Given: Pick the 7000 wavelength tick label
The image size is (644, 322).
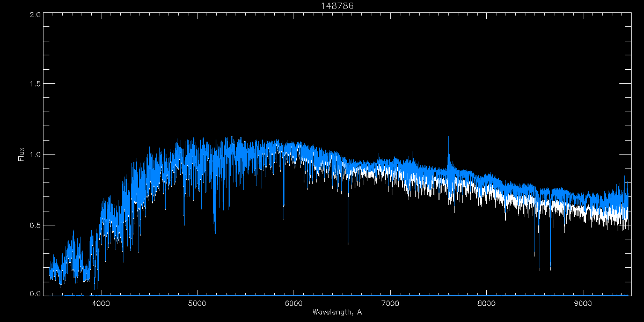Looking at the screenshot, I should [390, 303].
